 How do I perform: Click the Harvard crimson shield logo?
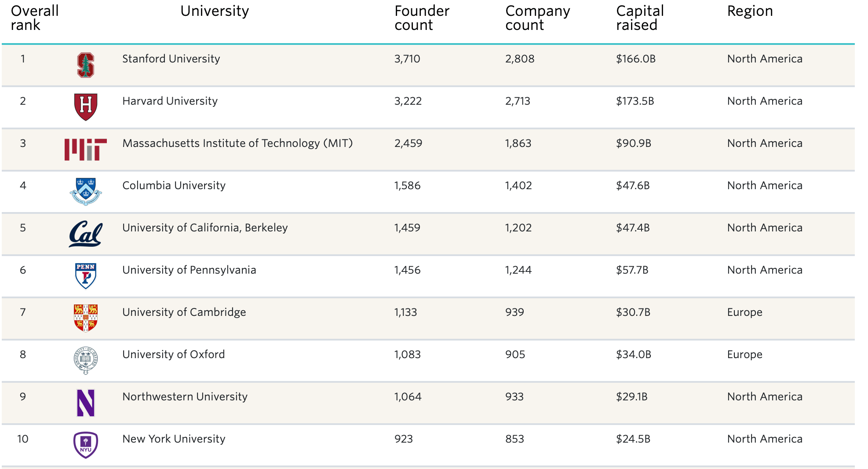[x=86, y=107]
